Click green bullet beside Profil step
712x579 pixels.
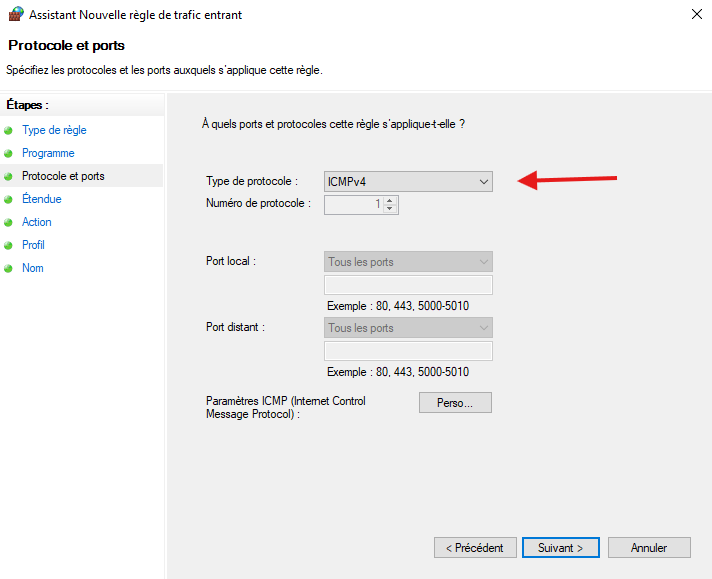8,246
